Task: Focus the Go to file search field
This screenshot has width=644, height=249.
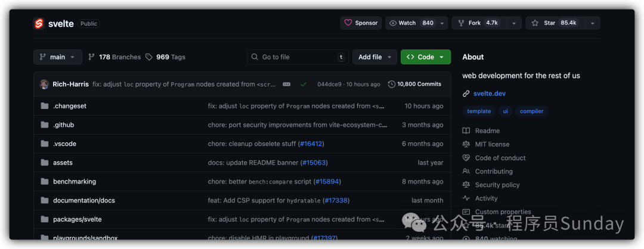Action: [298, 57]
